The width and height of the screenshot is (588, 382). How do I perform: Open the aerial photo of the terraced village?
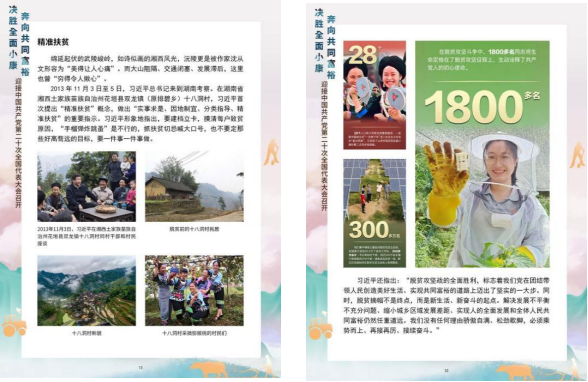pyautogui.click(x=87, y=291)
